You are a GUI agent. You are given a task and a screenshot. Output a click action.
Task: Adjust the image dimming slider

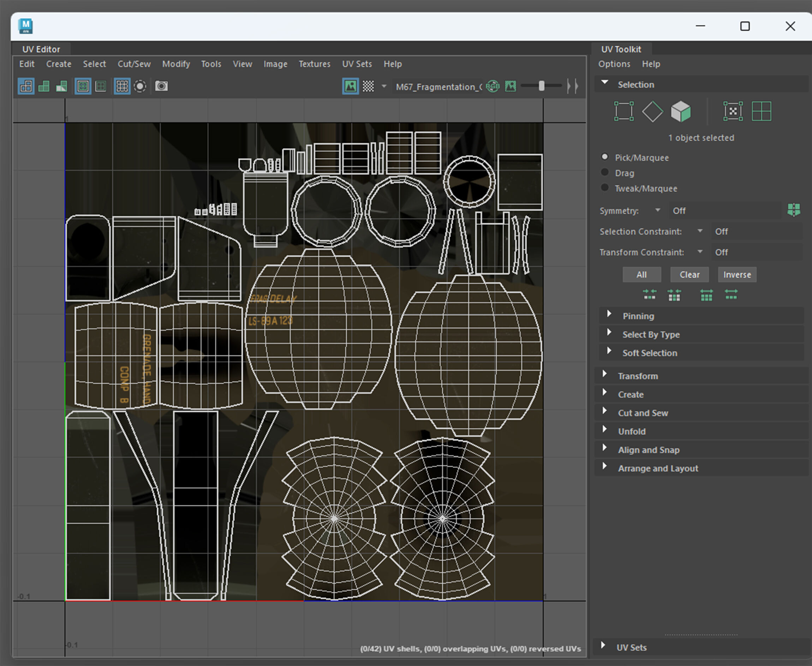[541, 86]
